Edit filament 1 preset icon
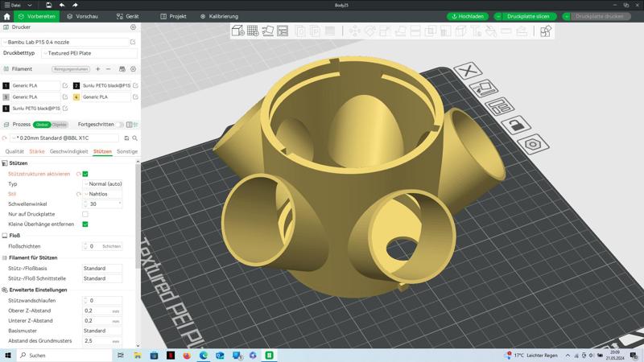This screenshot has height=362, width=644. click(65, 85)
